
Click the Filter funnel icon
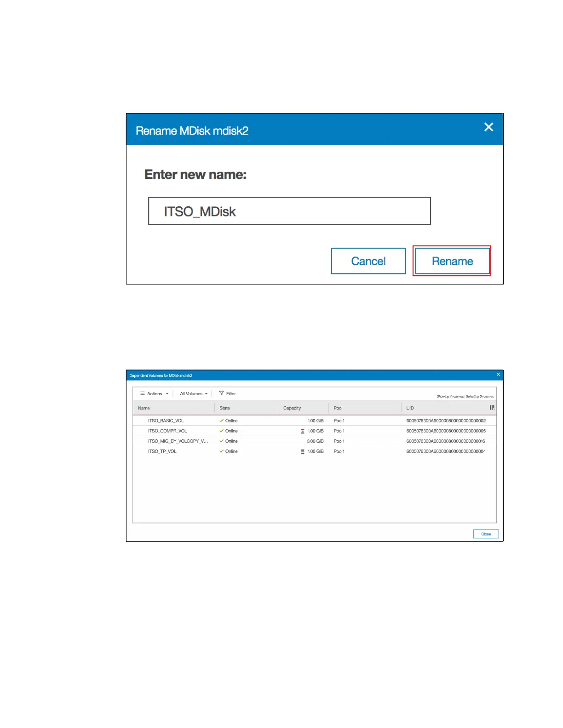(x=221, y=393)
